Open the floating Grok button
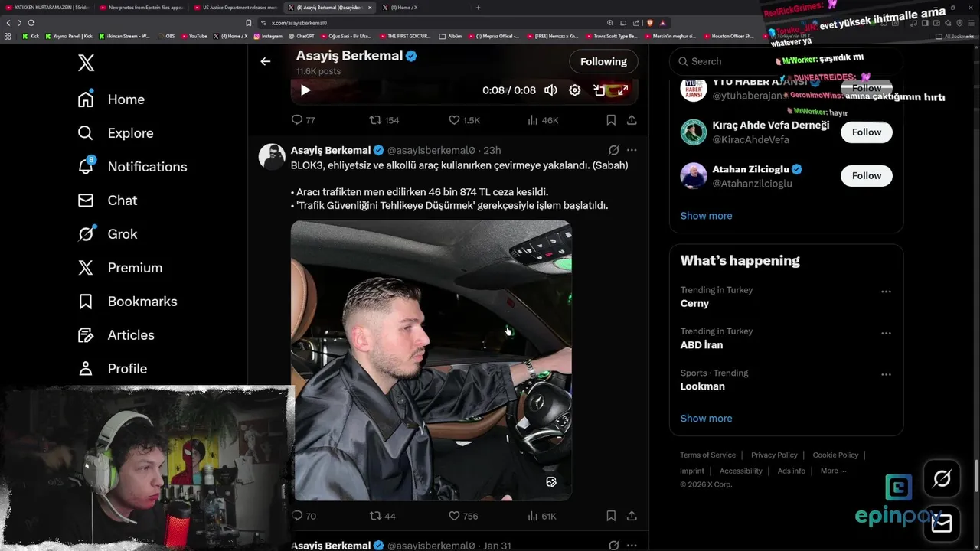 (942, 479)
